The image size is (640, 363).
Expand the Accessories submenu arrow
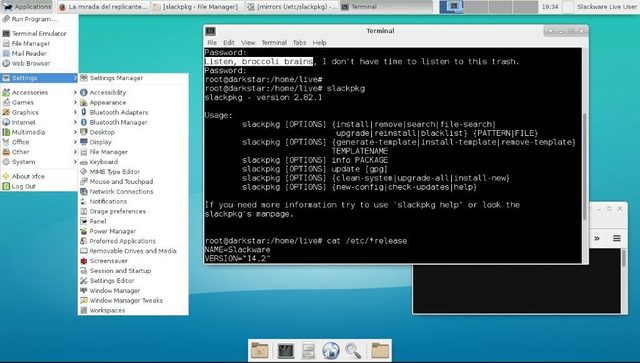[75, 93]
